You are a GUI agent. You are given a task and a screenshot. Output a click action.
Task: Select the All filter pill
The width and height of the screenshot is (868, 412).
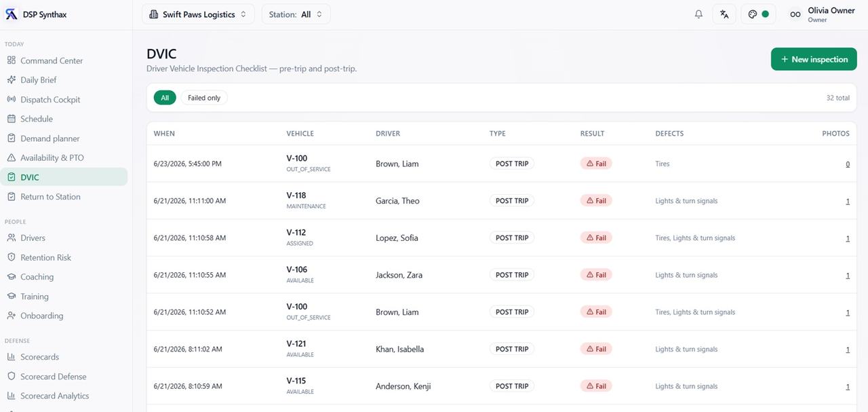(165, 98)
